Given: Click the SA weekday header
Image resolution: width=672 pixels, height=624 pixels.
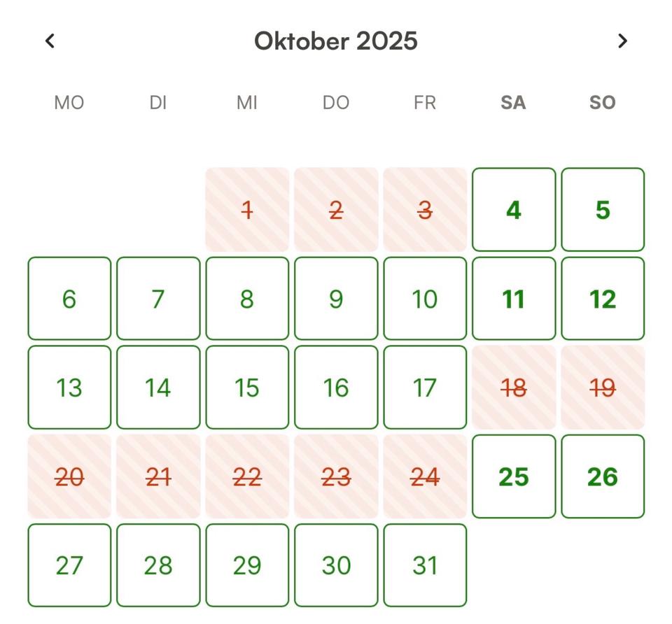Looking at the screenshot, I should point(513,103).
